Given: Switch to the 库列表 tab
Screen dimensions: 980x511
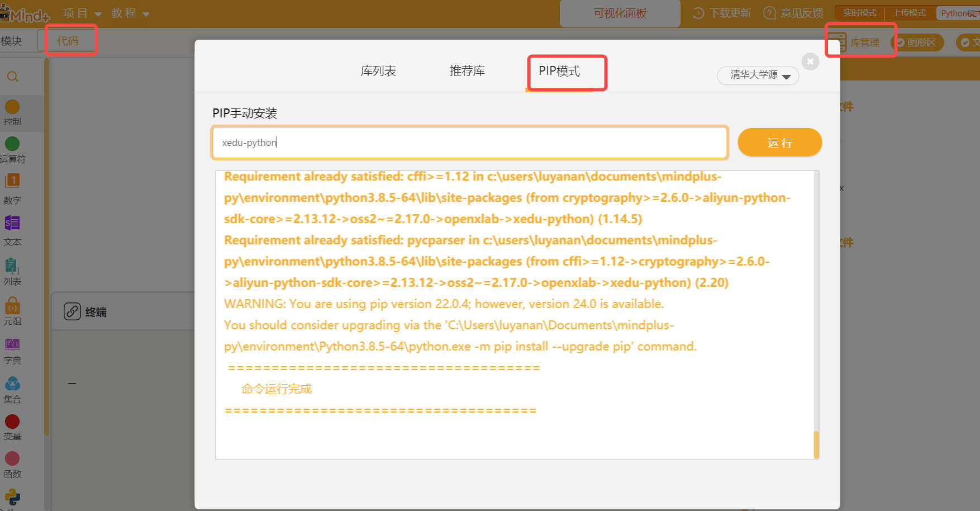Looking at the screenshot, I should click(x=378, y=71).
